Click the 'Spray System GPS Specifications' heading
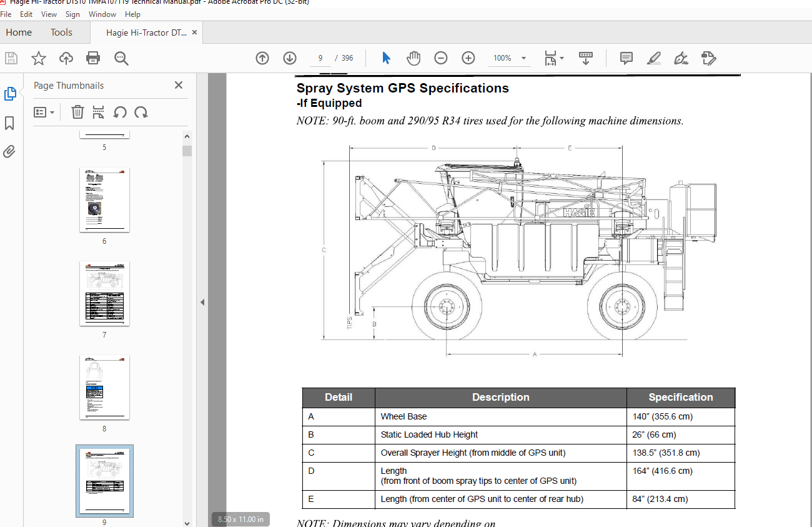 [x=403, y=88]
